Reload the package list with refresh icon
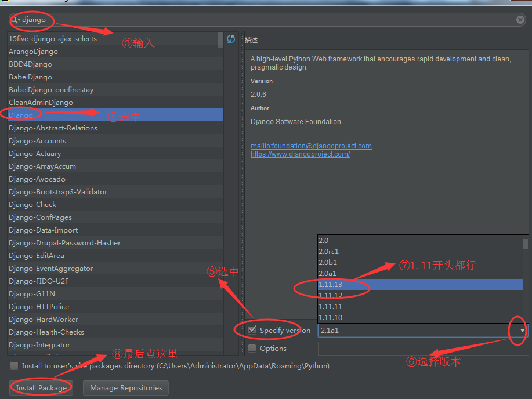 point(231,39)
